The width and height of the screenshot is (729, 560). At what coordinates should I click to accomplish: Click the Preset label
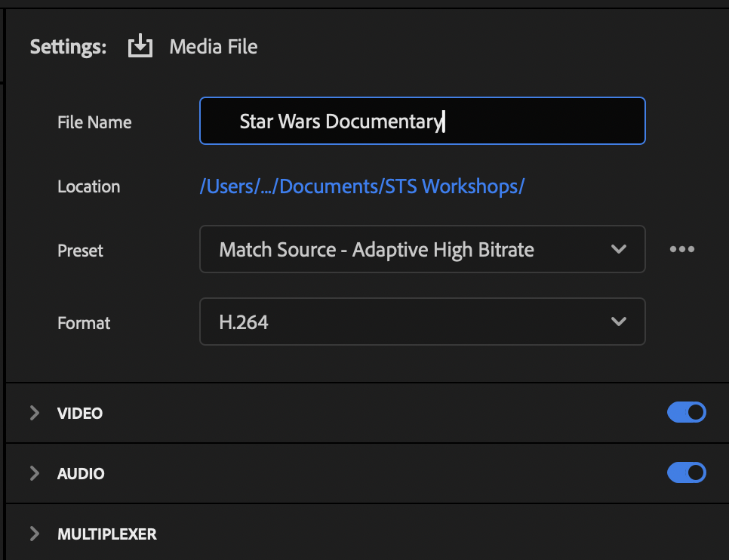tap(80, 251)
